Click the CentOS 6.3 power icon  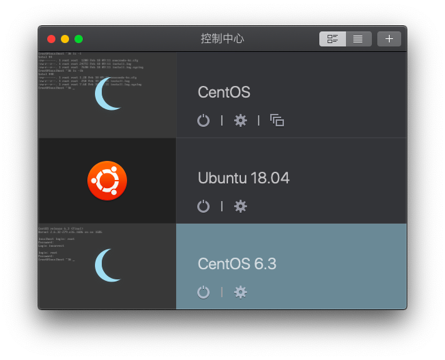(x=203, y=292)
